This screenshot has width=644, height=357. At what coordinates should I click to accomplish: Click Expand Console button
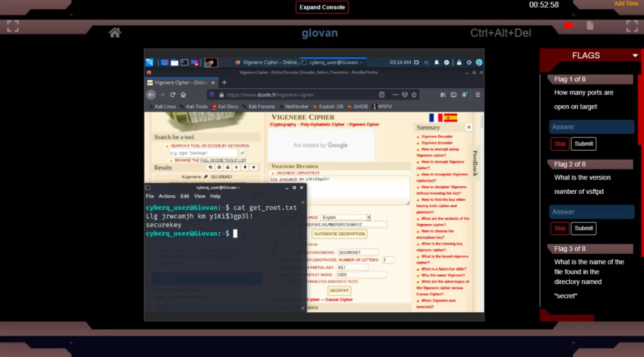[322, 7]
